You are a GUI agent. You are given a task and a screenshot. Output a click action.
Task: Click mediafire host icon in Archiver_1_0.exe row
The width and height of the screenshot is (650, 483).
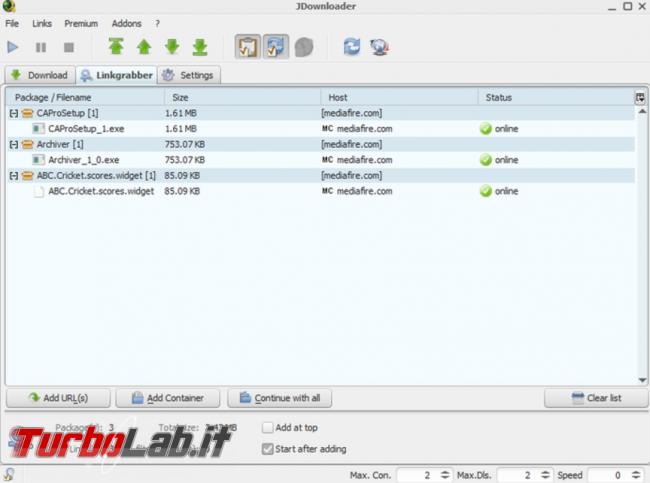pyautogui.click(x=327, y=160)
